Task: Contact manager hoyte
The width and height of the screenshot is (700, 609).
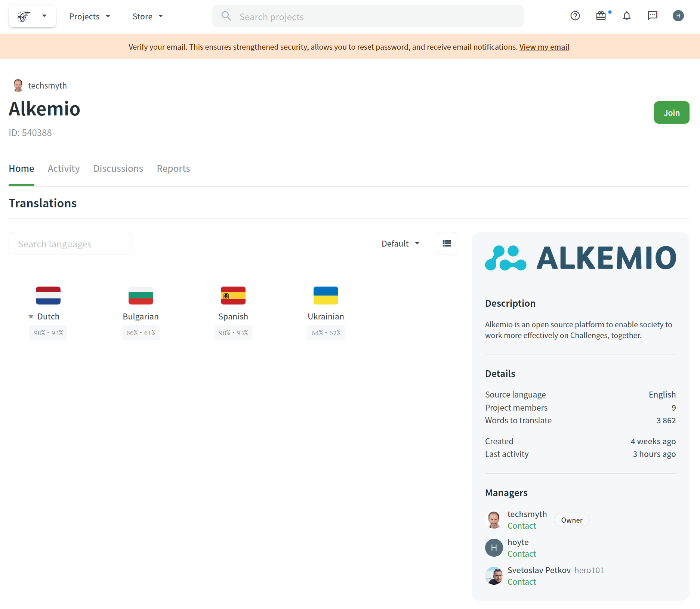Action: point(521,554)
